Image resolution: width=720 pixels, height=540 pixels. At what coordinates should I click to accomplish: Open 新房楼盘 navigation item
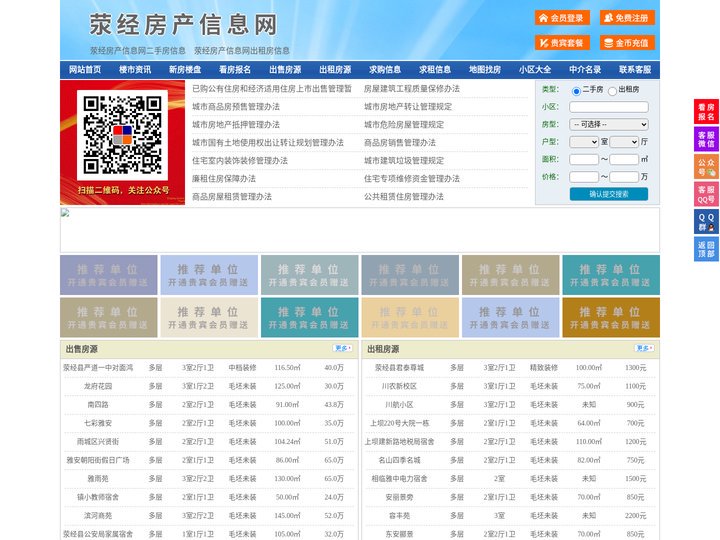pyautogui.click(x=185, y=70)
